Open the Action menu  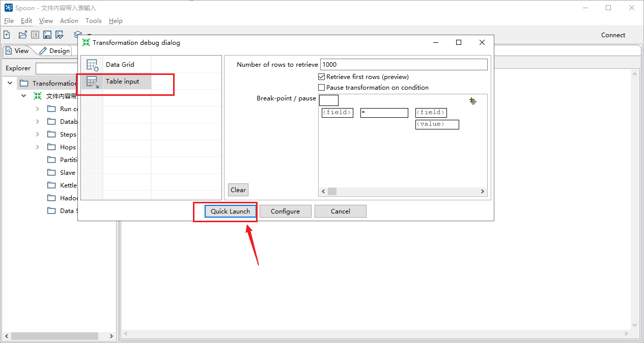pos(69,21)
